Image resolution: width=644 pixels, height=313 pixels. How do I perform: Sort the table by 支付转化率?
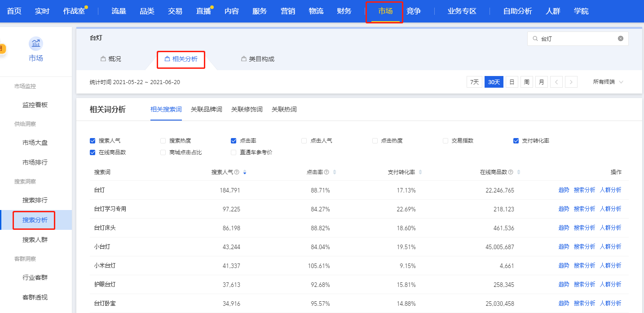420,172
